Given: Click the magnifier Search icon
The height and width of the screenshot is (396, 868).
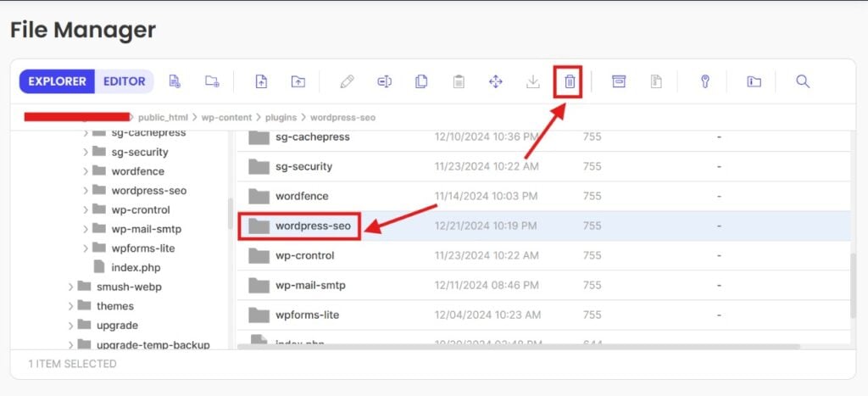Looking at the screenshot, I should pyautogui.click(x=803, y=81).
